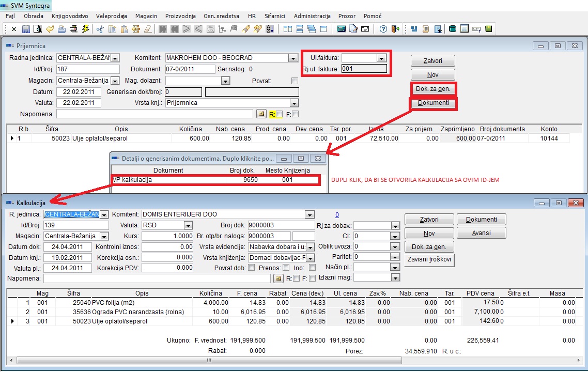Expand the Vrsta knj. Prijemnica dropdown
The height and width of the screenshot is (372, 588).
coord(294,103)
